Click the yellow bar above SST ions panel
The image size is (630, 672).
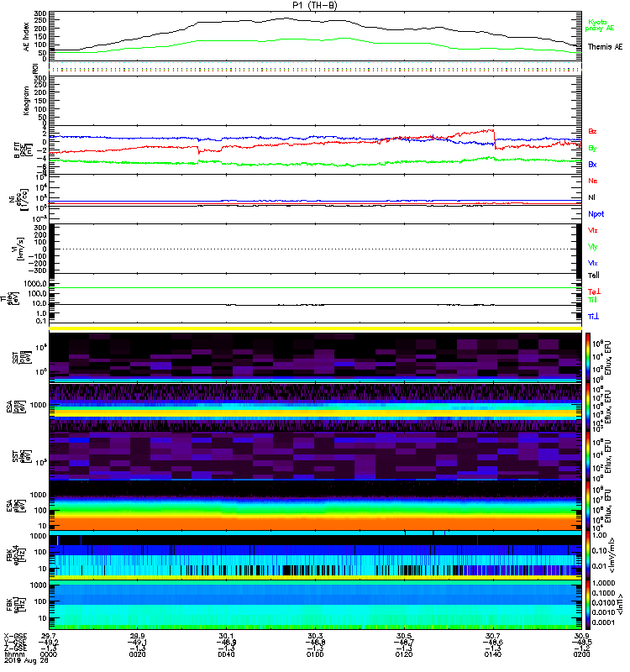(x=315, y=328)
